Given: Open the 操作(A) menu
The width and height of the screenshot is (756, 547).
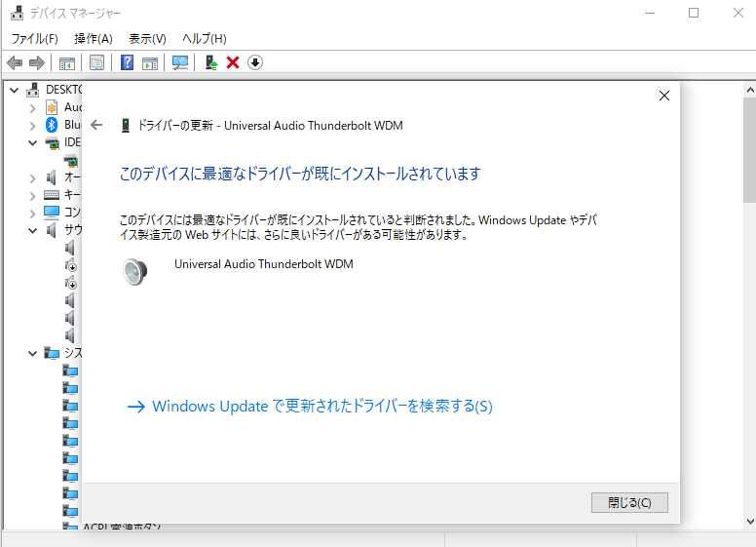Looking at the screenshot, I should point(94,39).
